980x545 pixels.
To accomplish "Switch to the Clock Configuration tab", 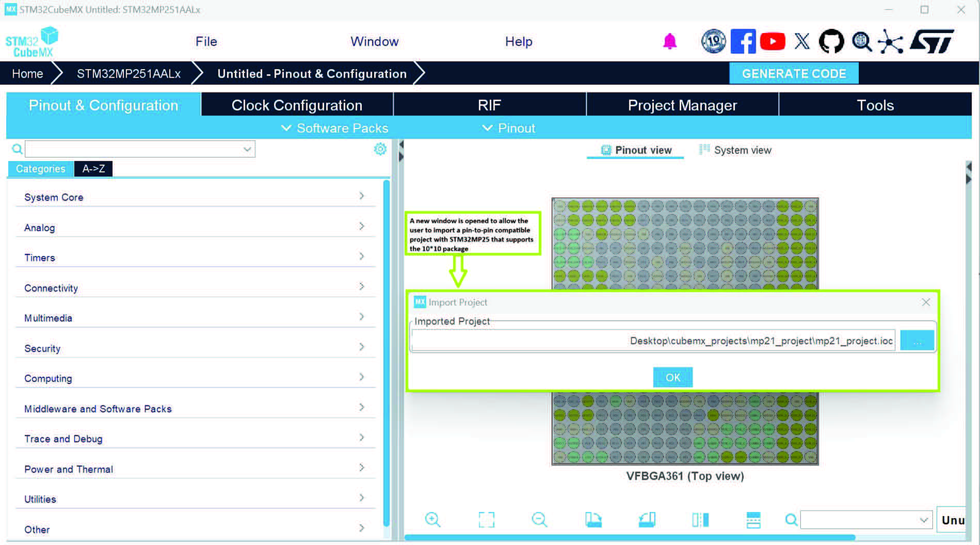I will click(x=297, y=105).
